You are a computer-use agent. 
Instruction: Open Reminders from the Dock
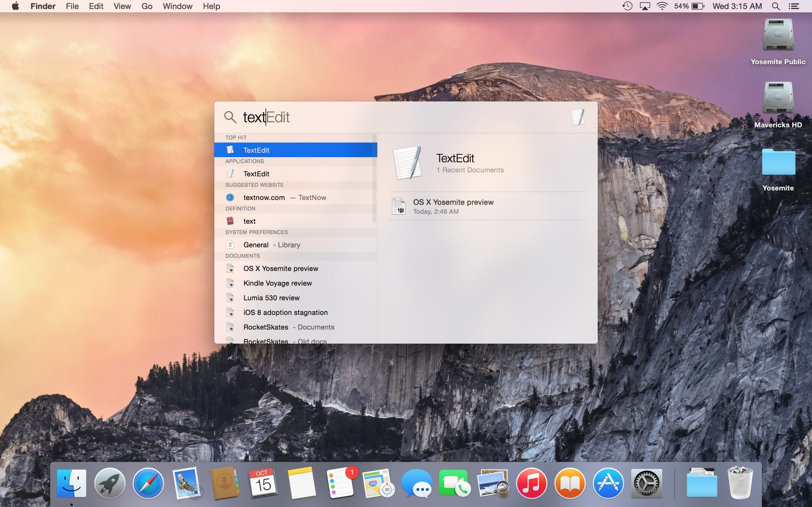coord(340,483)
